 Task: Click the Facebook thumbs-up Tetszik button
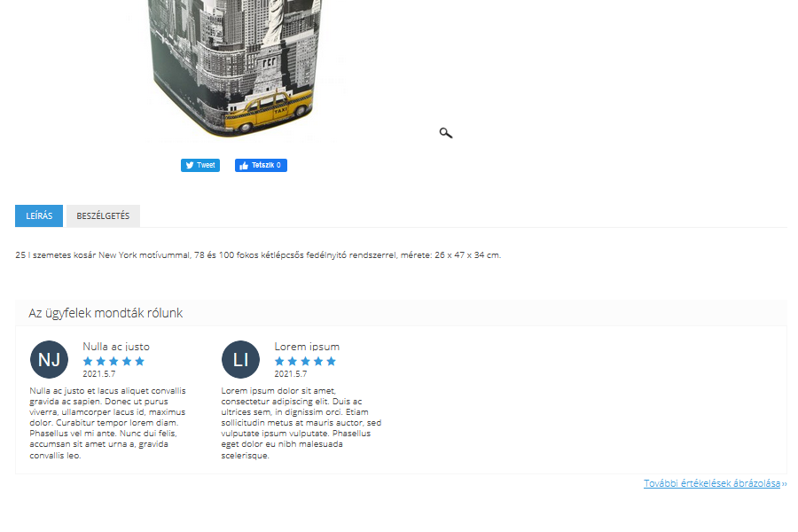click(x=261, y=165)
